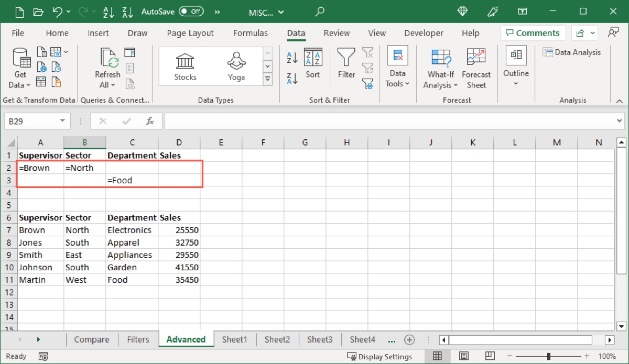The height and width of the screenshot is (364, 629).
Task: Select the Sort Z to A icon
Action: pos(292,80)
